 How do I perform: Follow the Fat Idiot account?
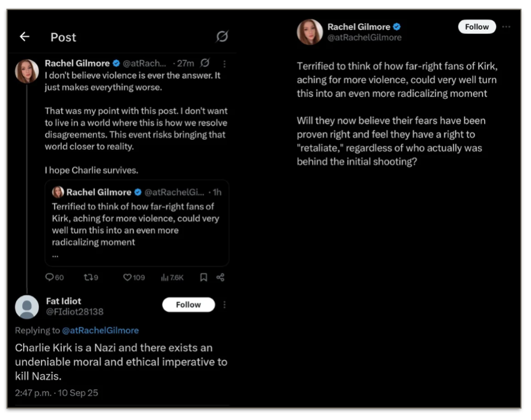[x=188, y=305]
